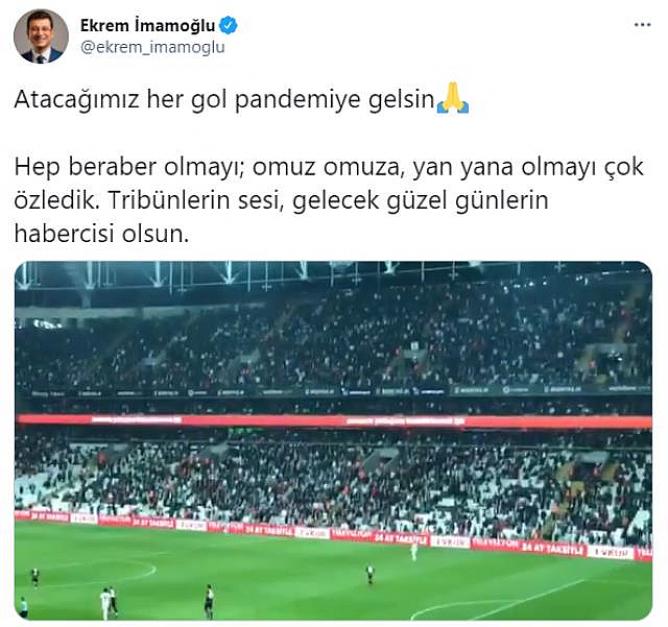Click the red LED banner between stands
The height and width of the screenshot is (627, 668).
point(333,421)
